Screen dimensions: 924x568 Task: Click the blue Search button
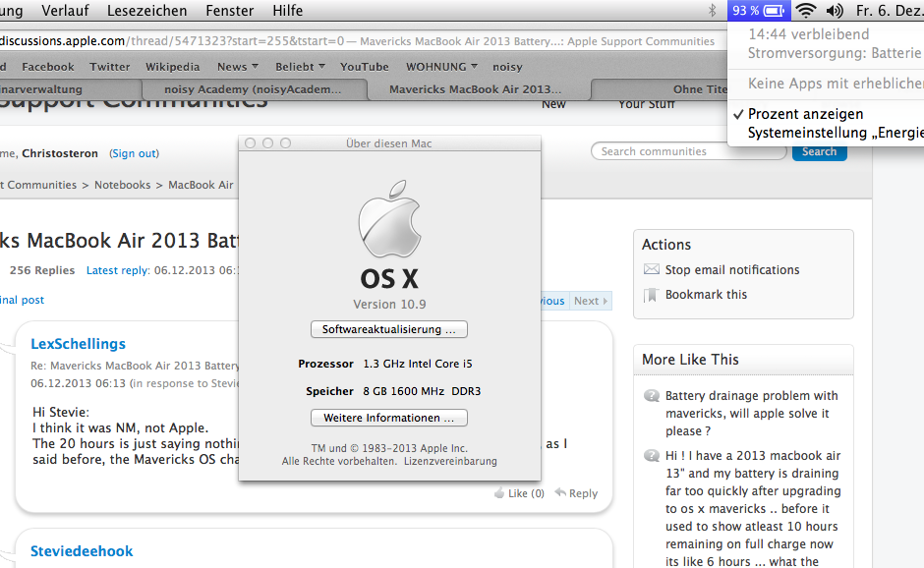pos(819,151)
